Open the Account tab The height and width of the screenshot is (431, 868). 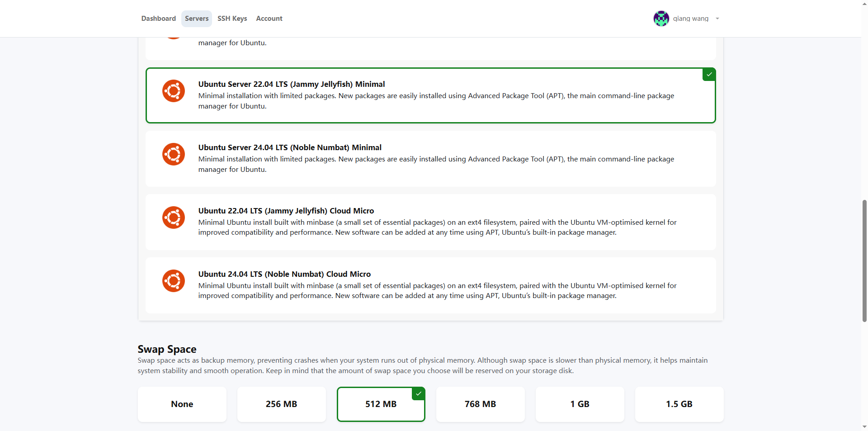click(x=269, y=19)
